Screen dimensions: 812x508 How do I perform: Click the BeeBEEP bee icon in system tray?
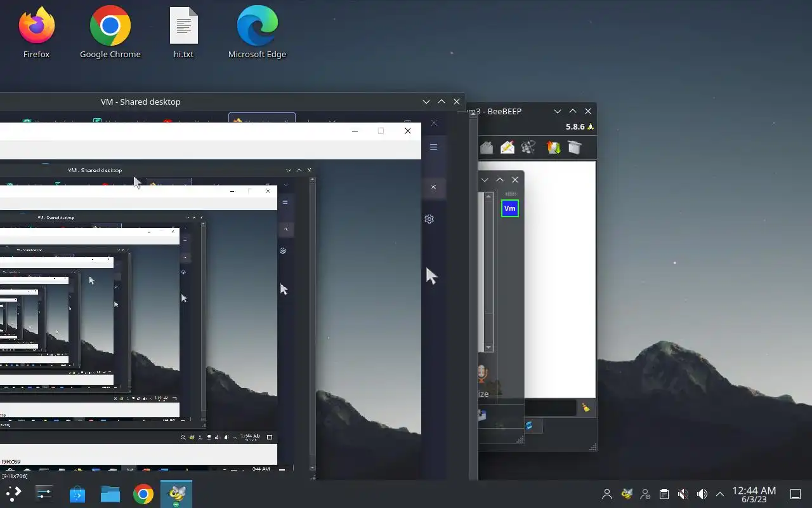click(627, 494)
